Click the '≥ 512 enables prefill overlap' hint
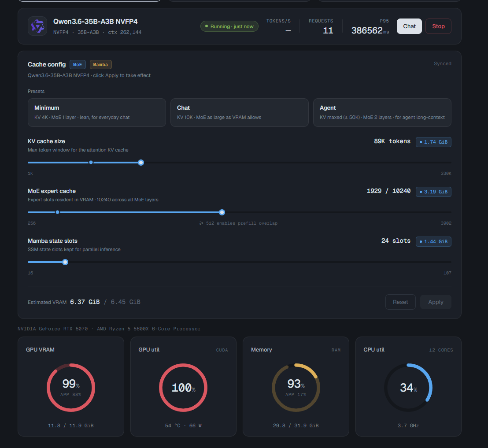This screenshot has width=488, height=448. point(238,223)
